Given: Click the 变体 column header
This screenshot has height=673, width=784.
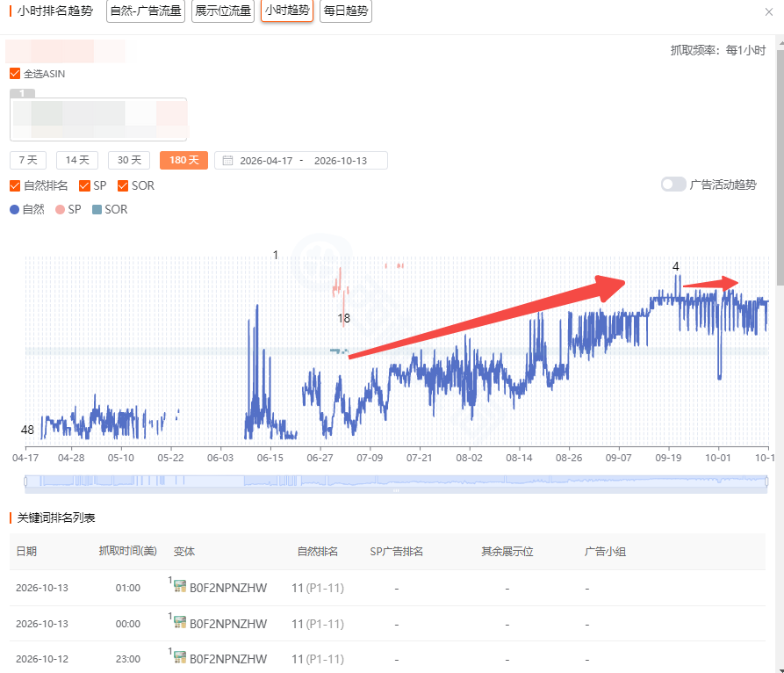Looking at the screenshot, I should (x=184, y=552).
